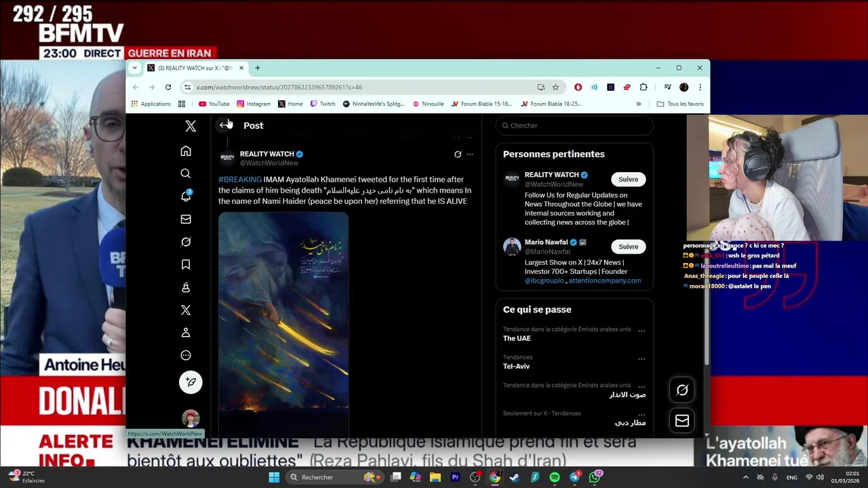Viewport: 868px width, 488px height.
Task: Open a new Chrome tab
Action: click(258, 68)
